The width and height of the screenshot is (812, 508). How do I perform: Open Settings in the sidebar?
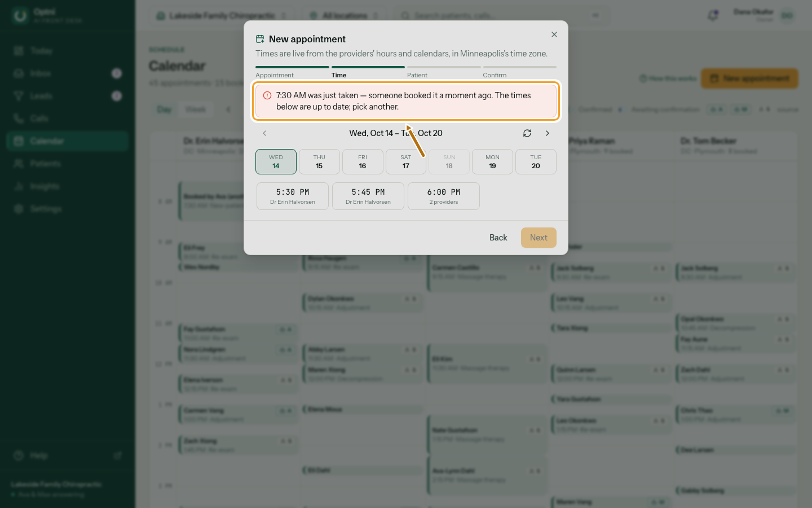68,209
